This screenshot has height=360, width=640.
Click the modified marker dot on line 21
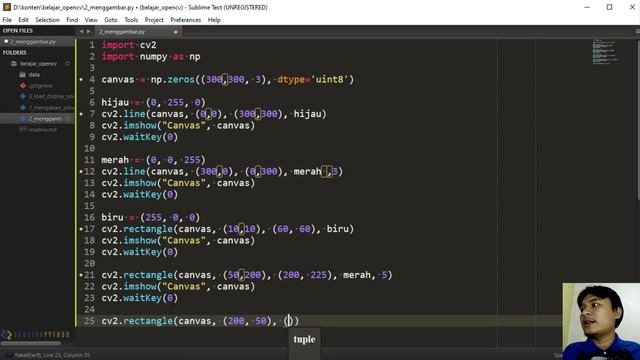[x=81, y=275]
